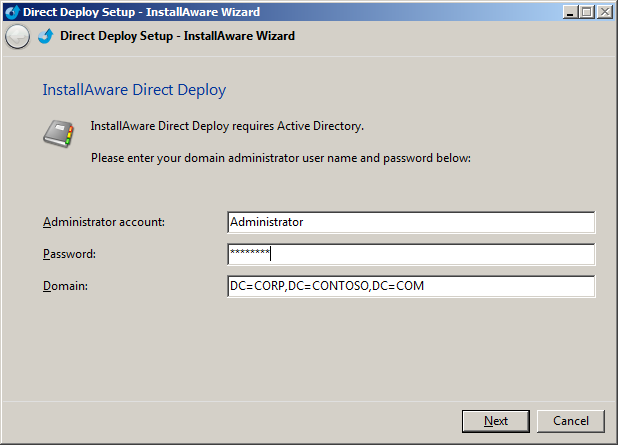Click the Cancel button
The image size is (618, 445).
(x=570, y=421)
